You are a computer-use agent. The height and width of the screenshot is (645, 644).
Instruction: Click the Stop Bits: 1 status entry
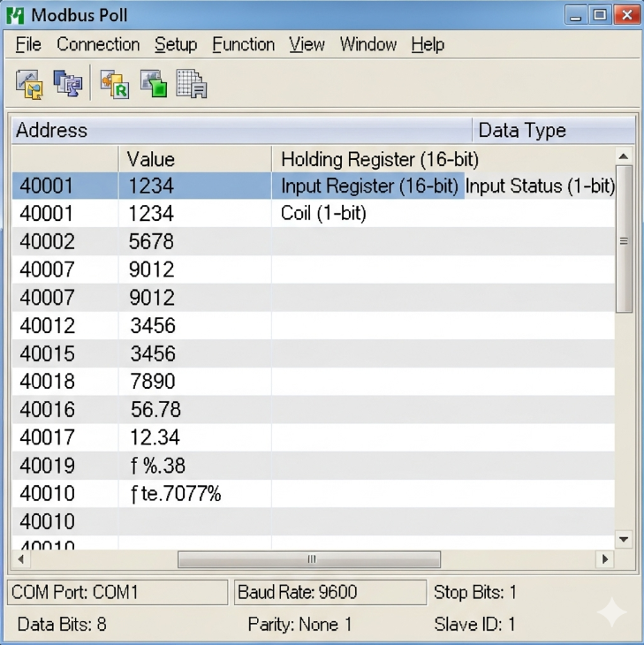475,592
